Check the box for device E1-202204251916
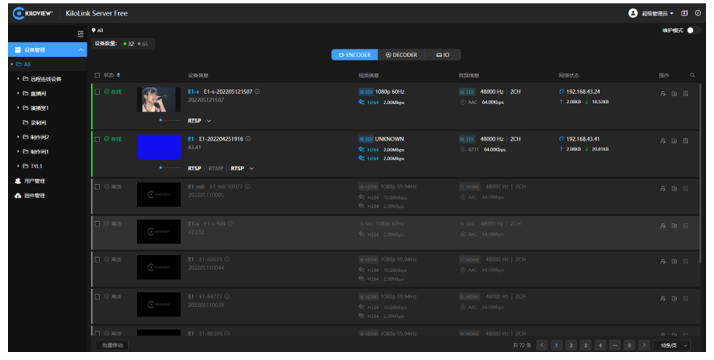The width and height of the screenshot is (714, 360). pos(97,139)
